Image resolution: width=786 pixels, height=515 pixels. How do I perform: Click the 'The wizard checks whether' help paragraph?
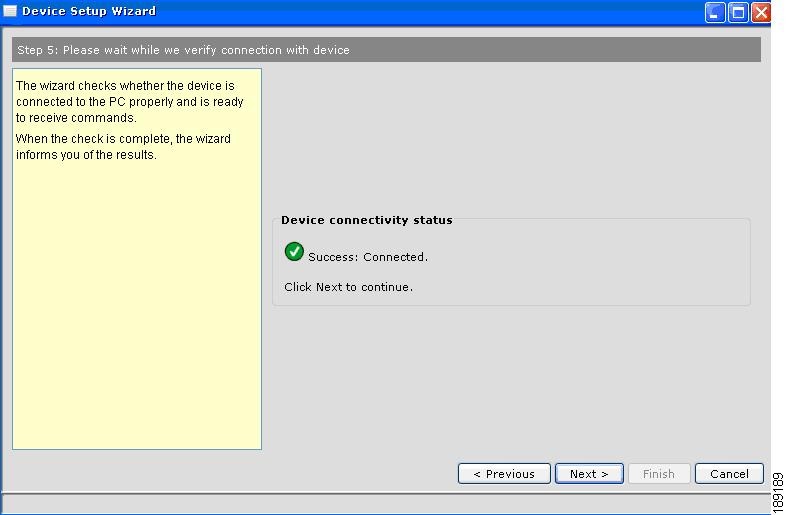[x=129, y=102]
